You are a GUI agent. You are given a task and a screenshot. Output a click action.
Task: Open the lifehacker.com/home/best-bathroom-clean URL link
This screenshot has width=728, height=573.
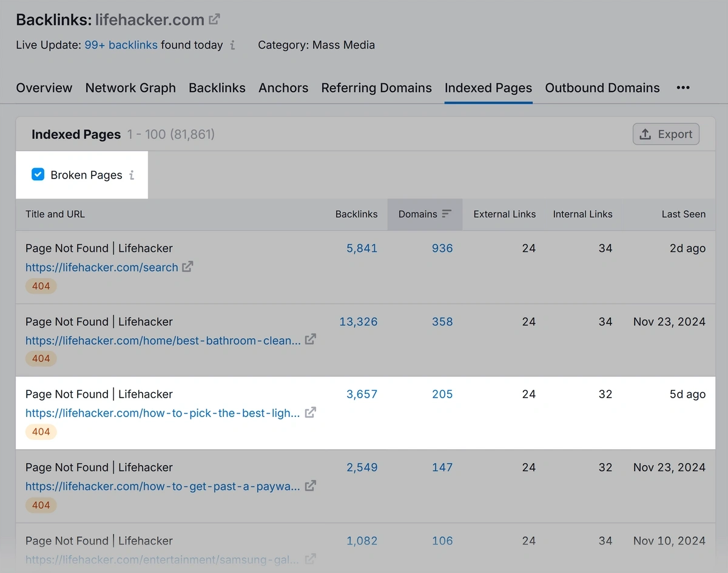163,341
